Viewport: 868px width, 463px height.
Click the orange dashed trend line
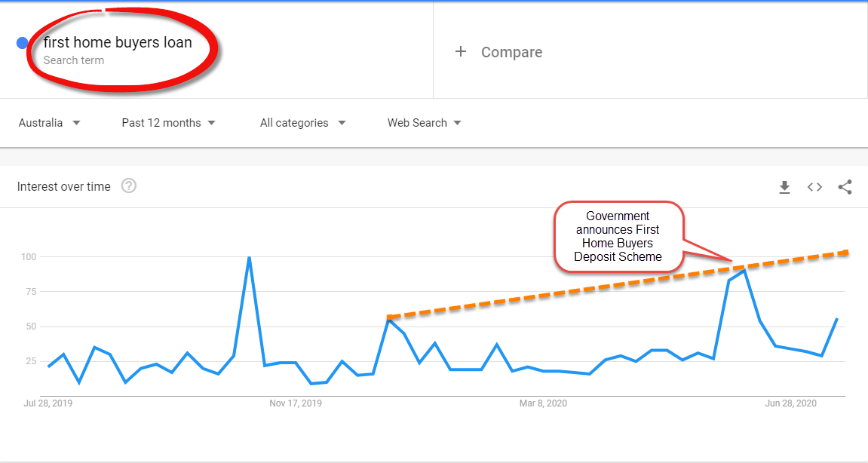click(x=618, y=285)
